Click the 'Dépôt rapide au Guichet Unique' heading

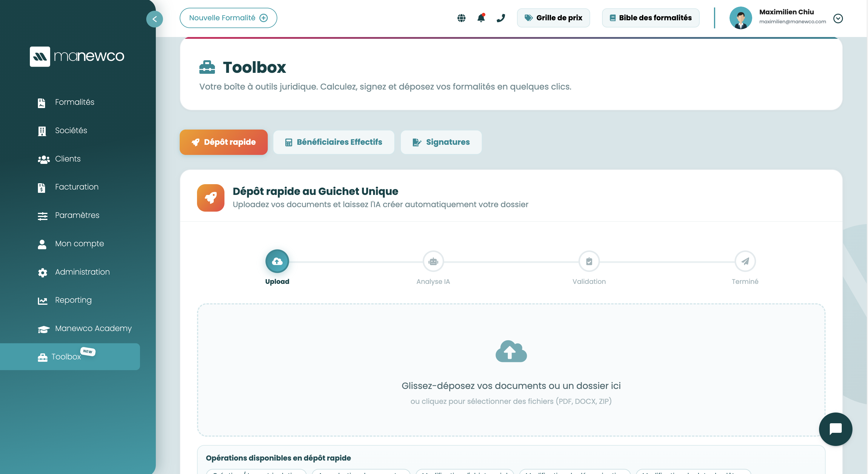click(x=316, y=191)
